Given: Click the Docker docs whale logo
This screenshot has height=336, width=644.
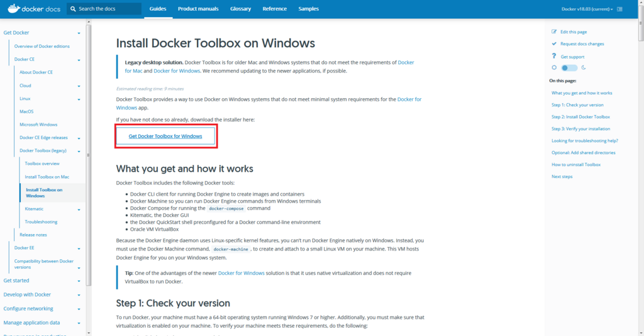Looking at the screenshot, I should 14,8.
